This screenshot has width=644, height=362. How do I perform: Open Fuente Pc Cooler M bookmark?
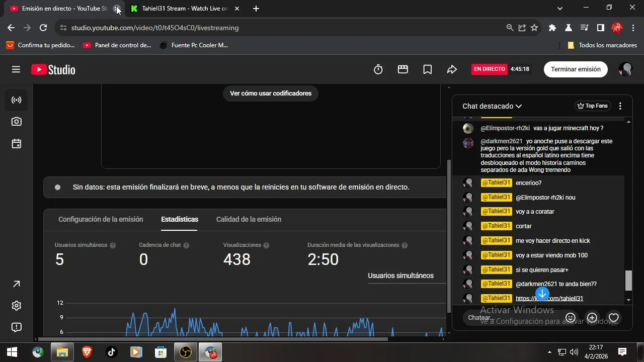[194, 45]
